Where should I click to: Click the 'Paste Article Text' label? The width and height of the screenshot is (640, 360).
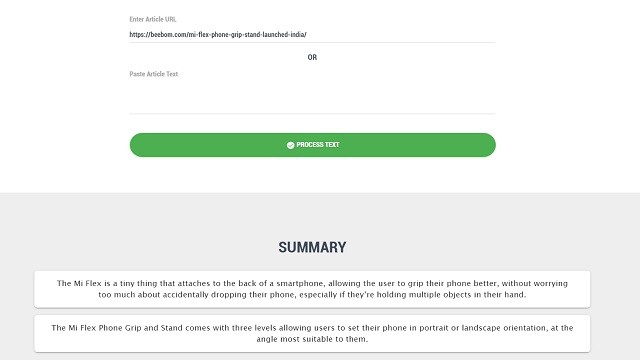[153, 74]
